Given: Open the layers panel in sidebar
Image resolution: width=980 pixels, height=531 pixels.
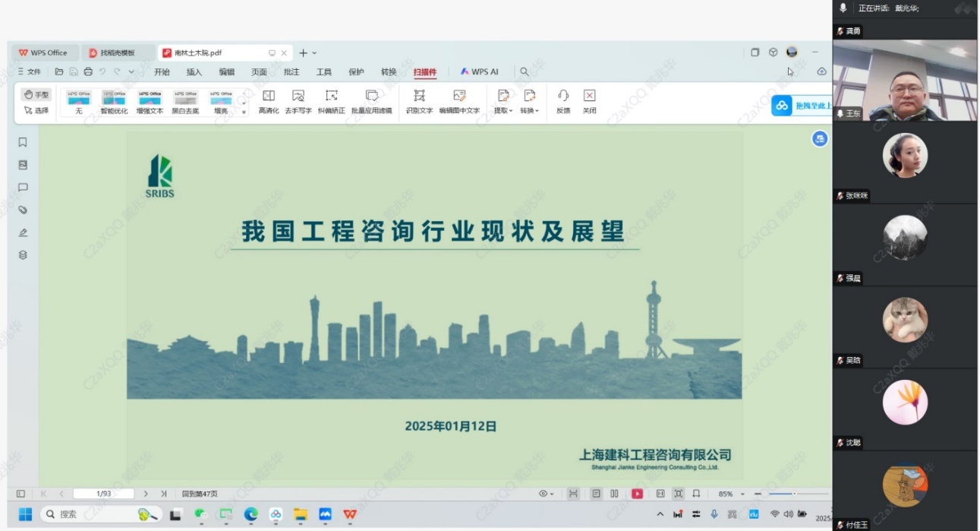Looking at the screenshot, I should pyautogui.click(x=23, y=255).
